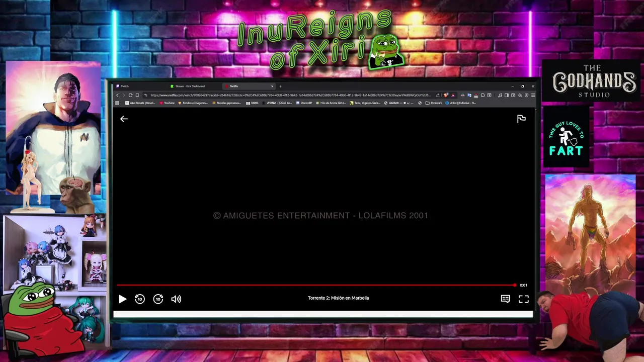The image size is (644, 362).
Task: Click the globe bookmark before Persona5
Action: 420,103
